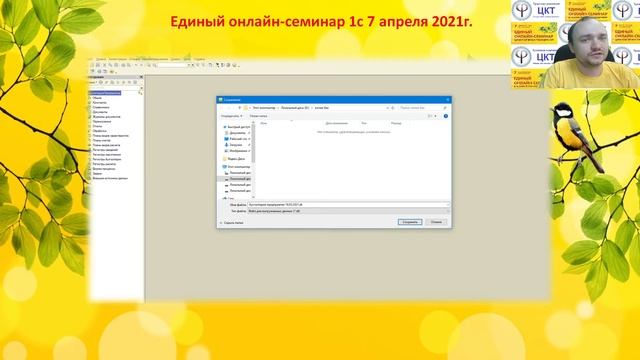Select Документы in save dialog navigation pane
Screen dimensions: 640x360
[x=238, y=133]
